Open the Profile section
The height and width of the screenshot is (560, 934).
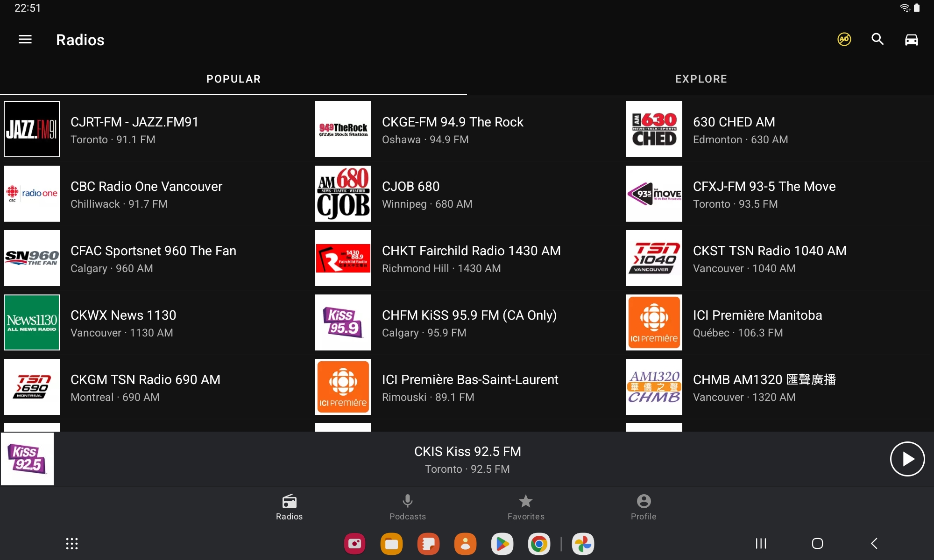click(644, 507)
